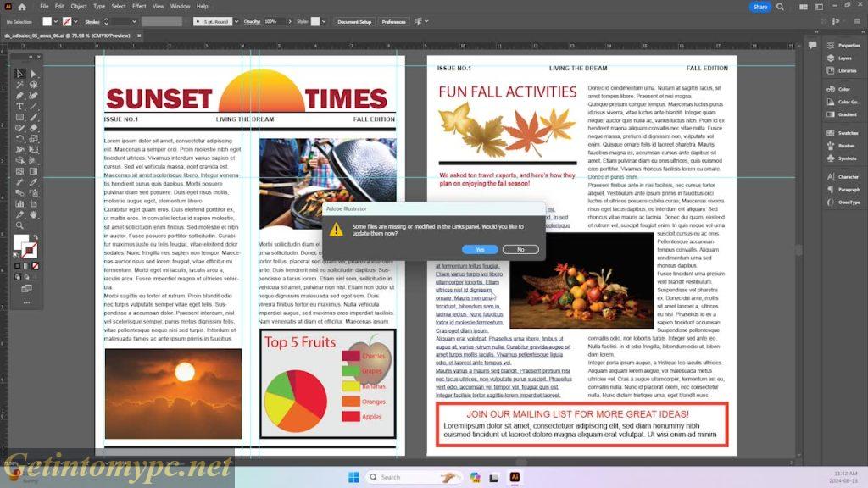Open the comments speech bubble panel

[x=812, y=46]
